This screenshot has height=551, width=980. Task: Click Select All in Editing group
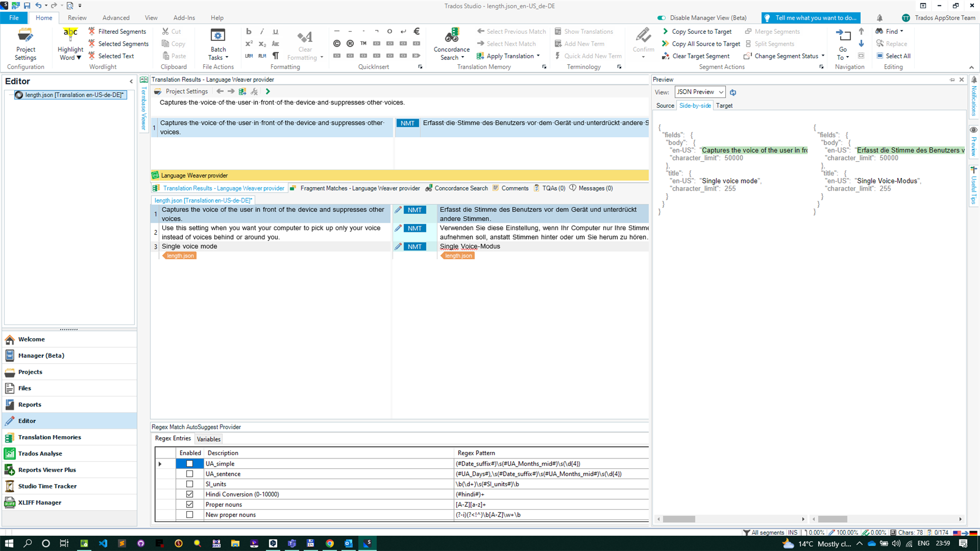(893, 56)
